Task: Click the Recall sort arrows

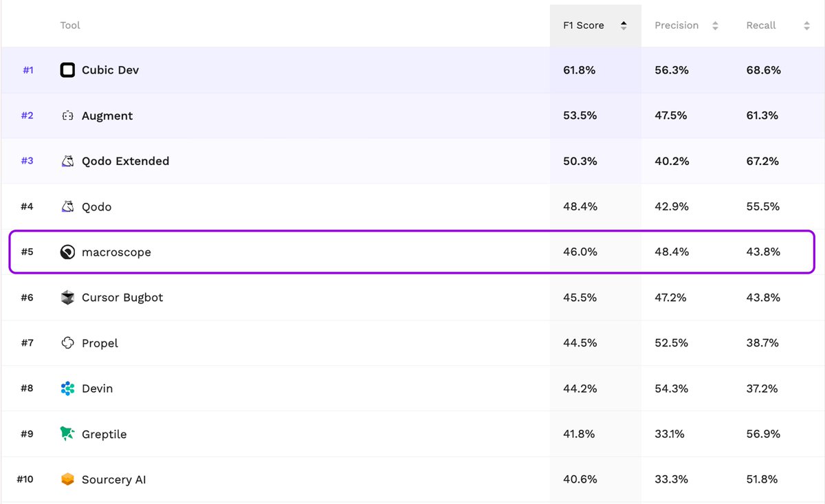Action: point(806,25)
